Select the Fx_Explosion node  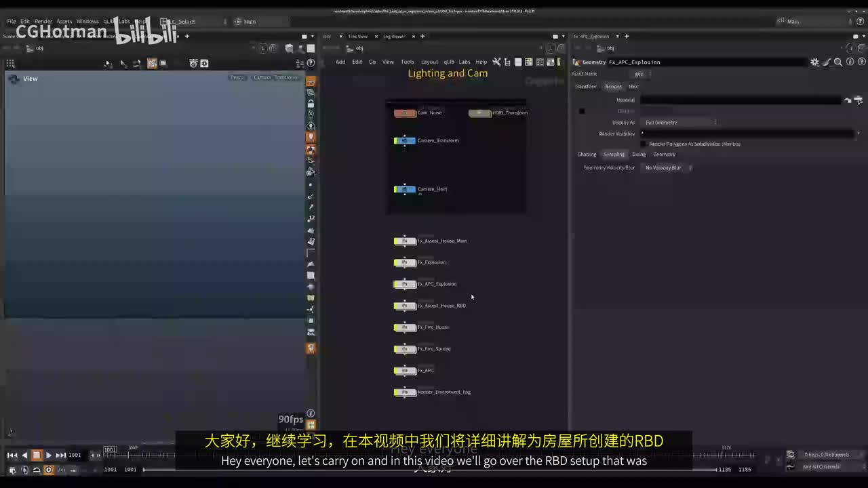[x=405, y=262]
